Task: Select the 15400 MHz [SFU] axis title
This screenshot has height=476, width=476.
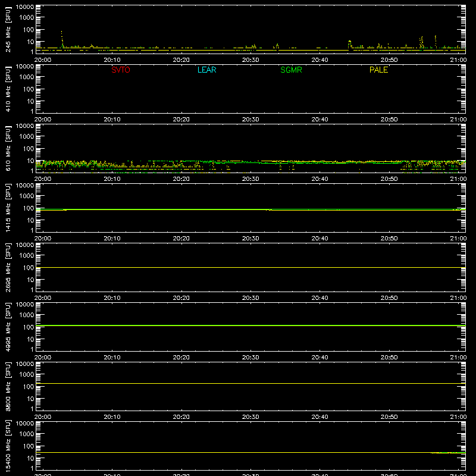Action: pyautogui.click(x=8, y=446)
